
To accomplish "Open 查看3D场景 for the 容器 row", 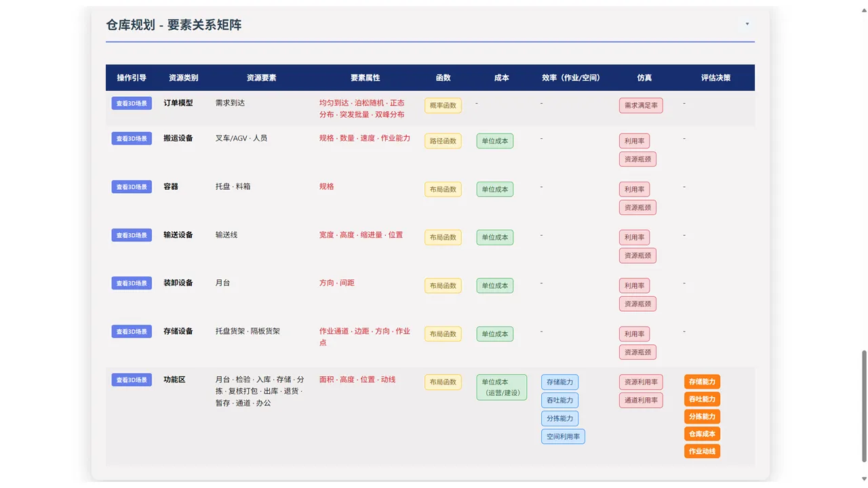I will pos(132,186).
